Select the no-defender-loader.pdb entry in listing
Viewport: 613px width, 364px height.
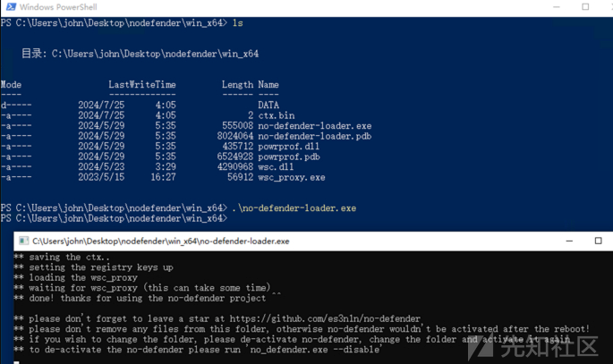click(x=315, y=136)
